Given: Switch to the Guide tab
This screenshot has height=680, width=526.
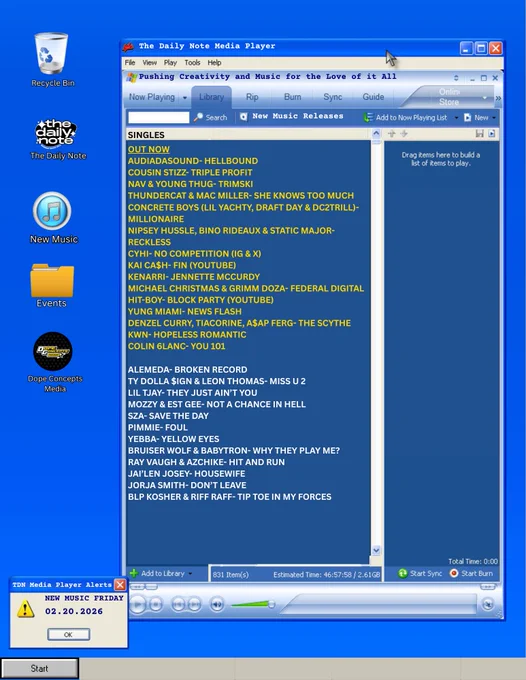Looking at the screenshot, I should [373, 97].
